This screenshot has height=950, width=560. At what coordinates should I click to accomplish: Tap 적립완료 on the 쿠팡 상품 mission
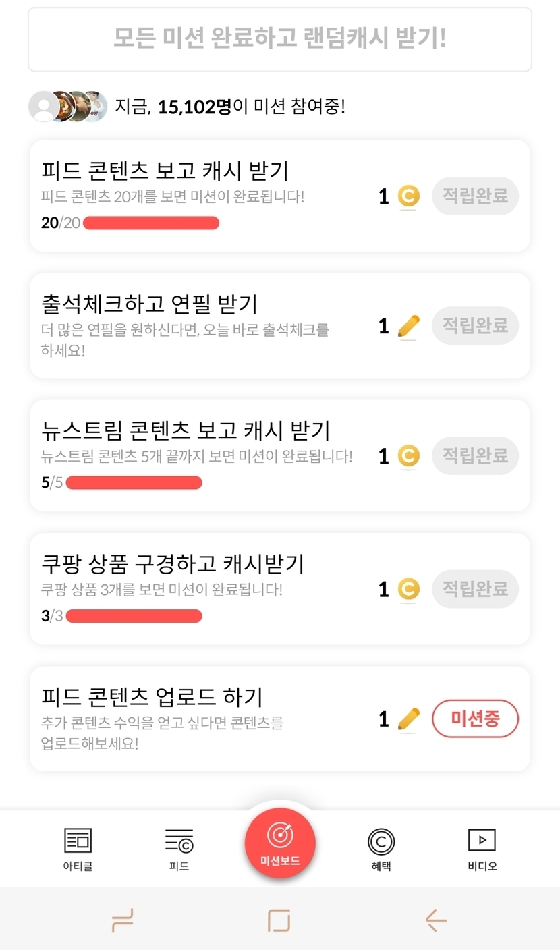tap(475, 589)
